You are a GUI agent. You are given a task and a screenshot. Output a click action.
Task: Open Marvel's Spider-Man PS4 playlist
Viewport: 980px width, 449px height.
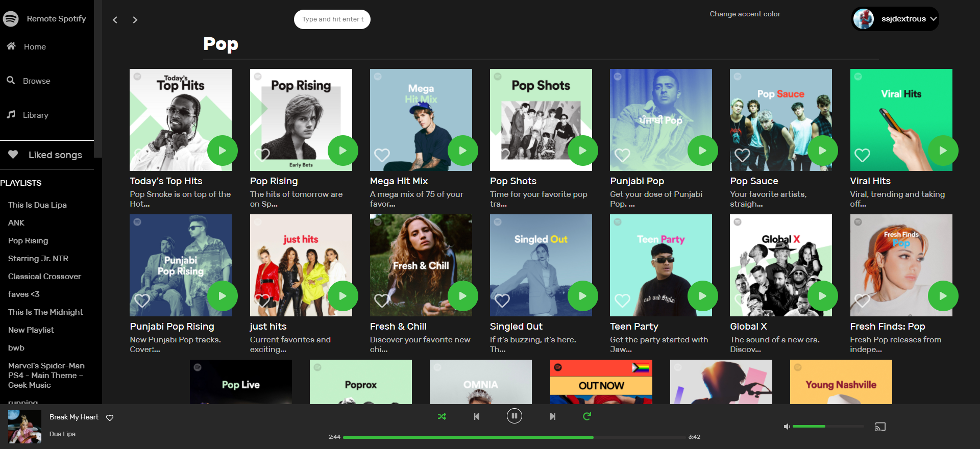pyautogui.click(x=46, y=375)
